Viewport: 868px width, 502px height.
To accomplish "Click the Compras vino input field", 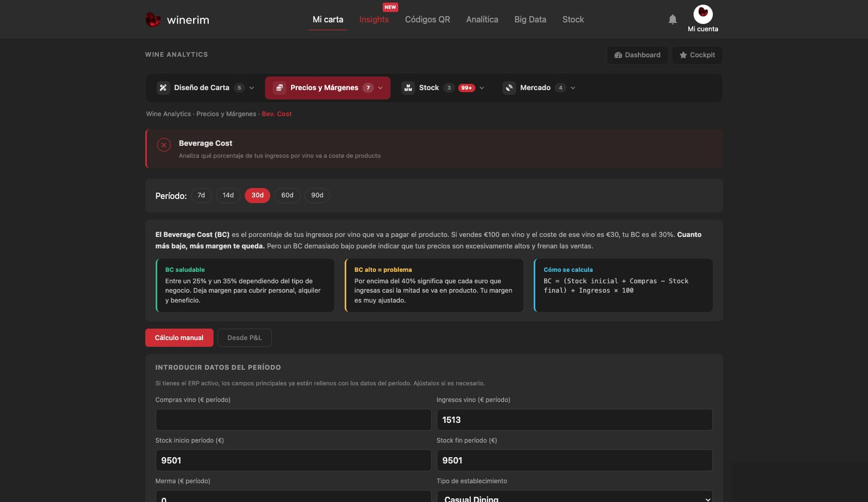I will pos(293,420).
